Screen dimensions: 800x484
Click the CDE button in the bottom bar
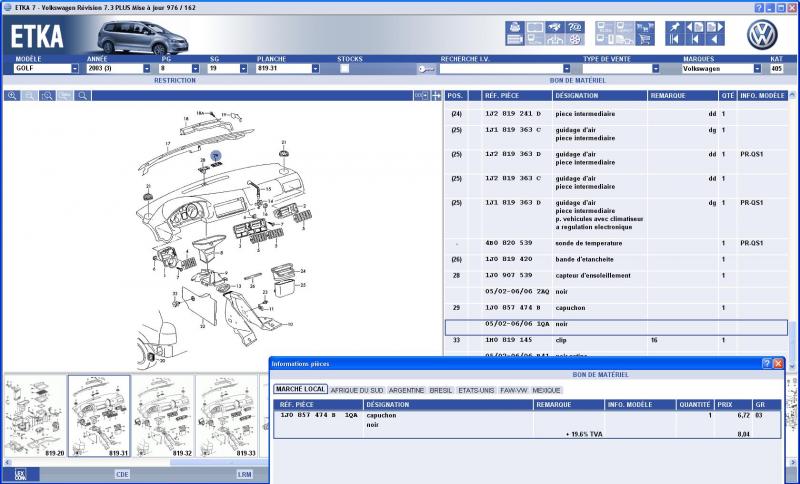[122, 474]
